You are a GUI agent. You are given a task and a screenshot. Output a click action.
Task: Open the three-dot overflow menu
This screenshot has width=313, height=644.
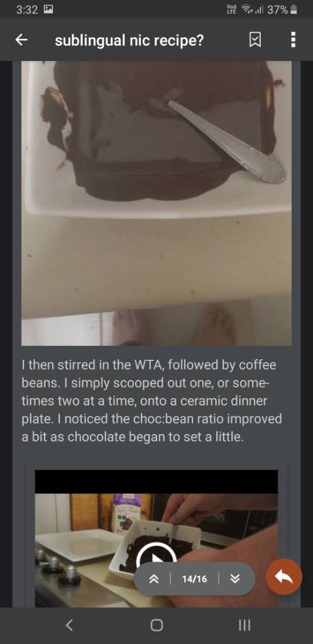tap(293, 40)
